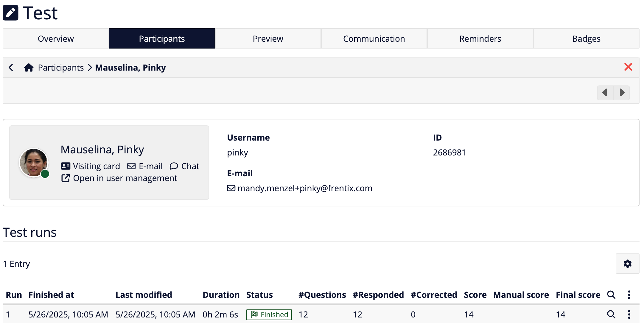Click the magnifier icon on run 1
Image resolution: width=644 pixels, height=327 pixels.
[x=612, y=314]
